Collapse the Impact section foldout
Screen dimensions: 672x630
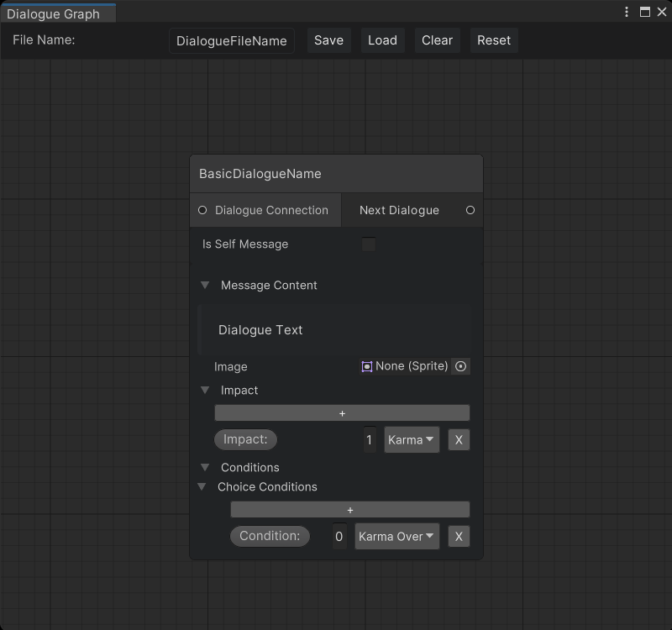coord(205,391)
